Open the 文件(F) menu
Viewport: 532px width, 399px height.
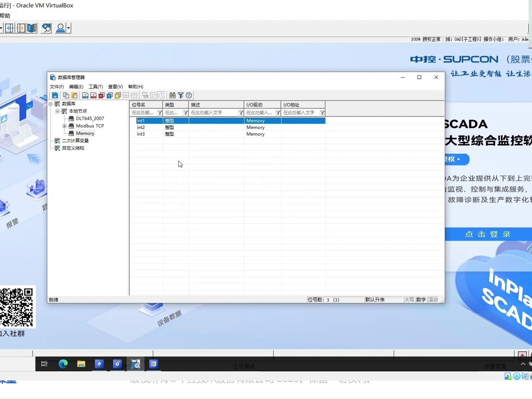pyautogui.click(x=57, y=87)
